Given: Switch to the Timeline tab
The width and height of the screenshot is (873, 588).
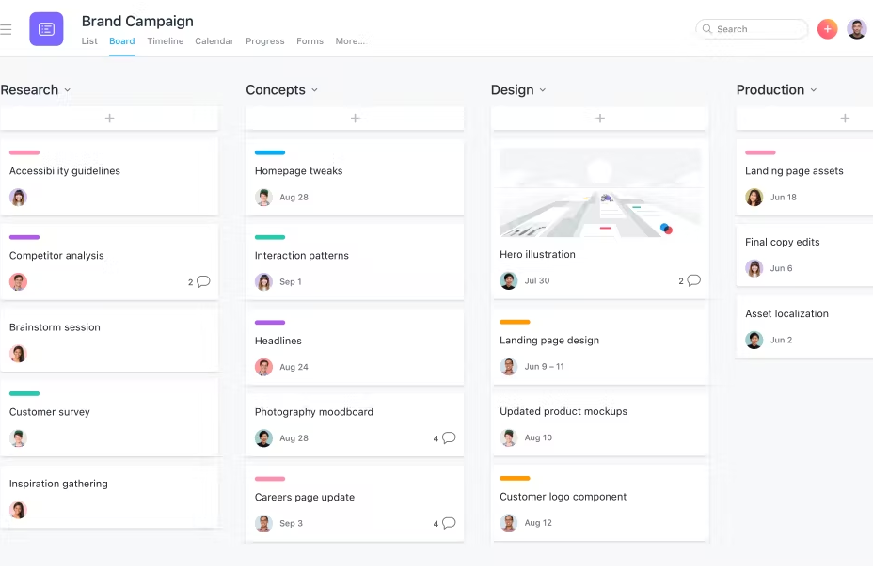Looking at the screenshot, I should pos(166,41).
